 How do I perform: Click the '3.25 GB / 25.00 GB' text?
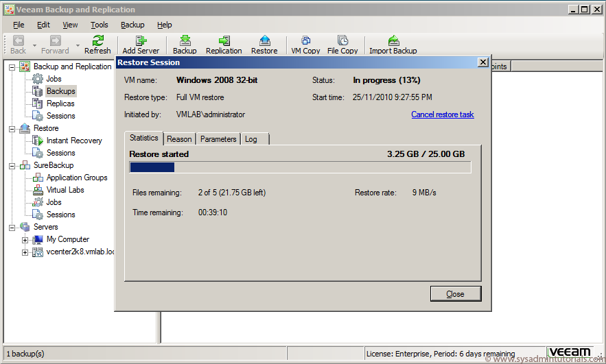tap(426, 154)
